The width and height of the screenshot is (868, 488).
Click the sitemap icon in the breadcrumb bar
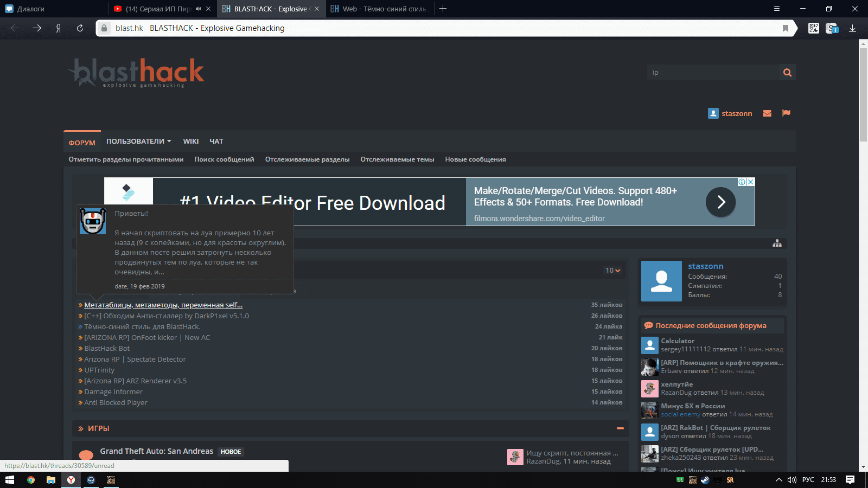click(x=777, y=243)
